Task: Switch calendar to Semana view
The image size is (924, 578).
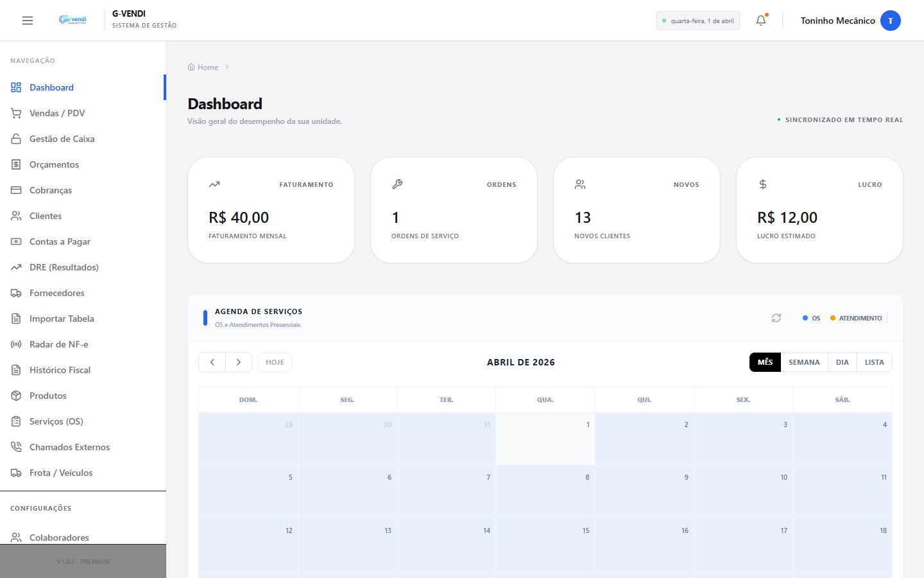Action: (x=804, y=362)
